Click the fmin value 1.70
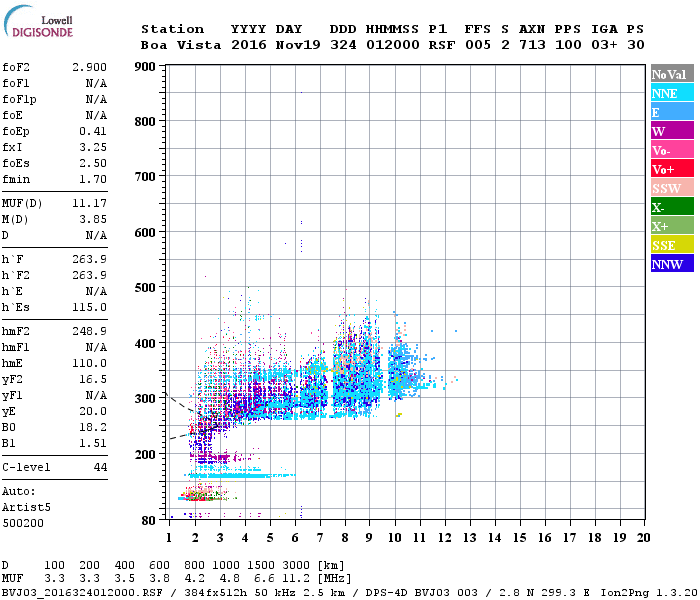The width and height of the screenshot is (700, 600). coord(93,179)
